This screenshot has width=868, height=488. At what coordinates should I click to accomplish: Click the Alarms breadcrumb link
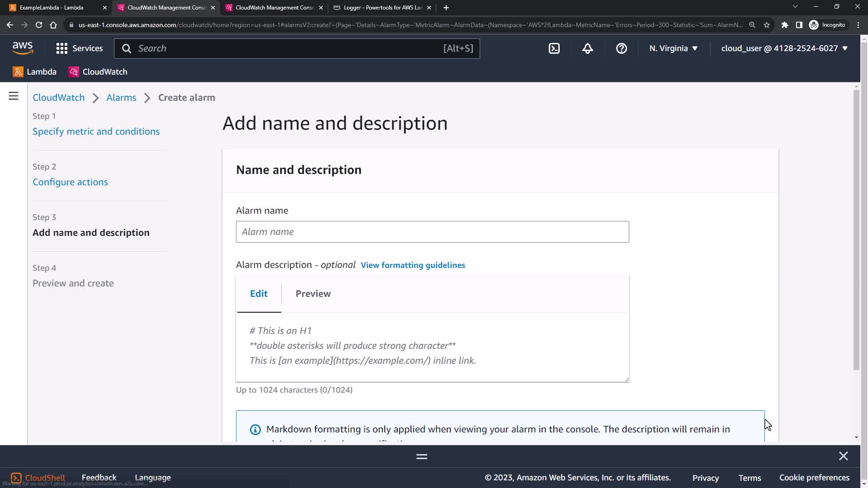pyautogui.click(x=121, y=98)
